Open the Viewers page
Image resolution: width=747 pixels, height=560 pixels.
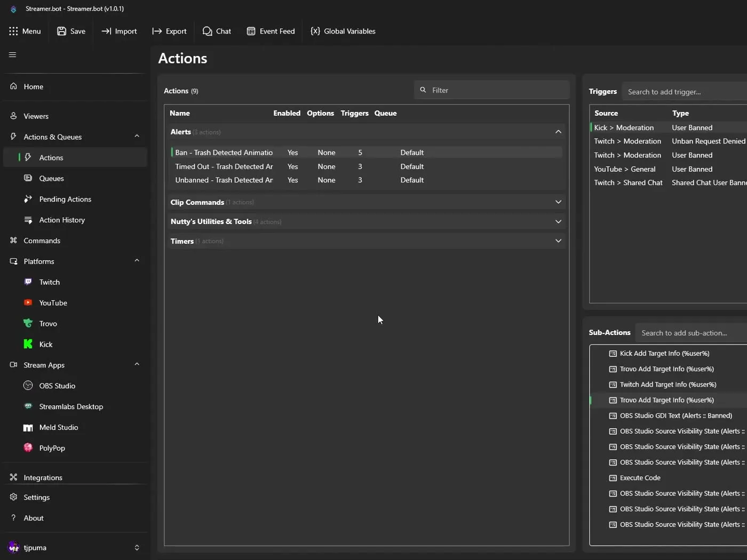(75, 116)
